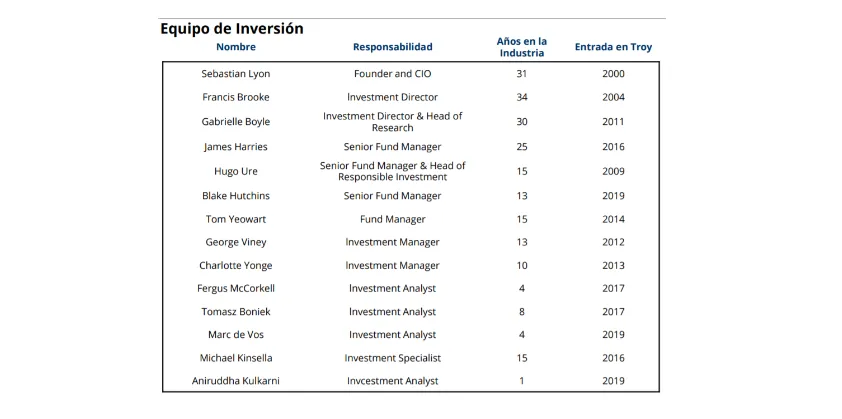
Task: Select Blake Hutchins name cell
Action: [236, 196]
